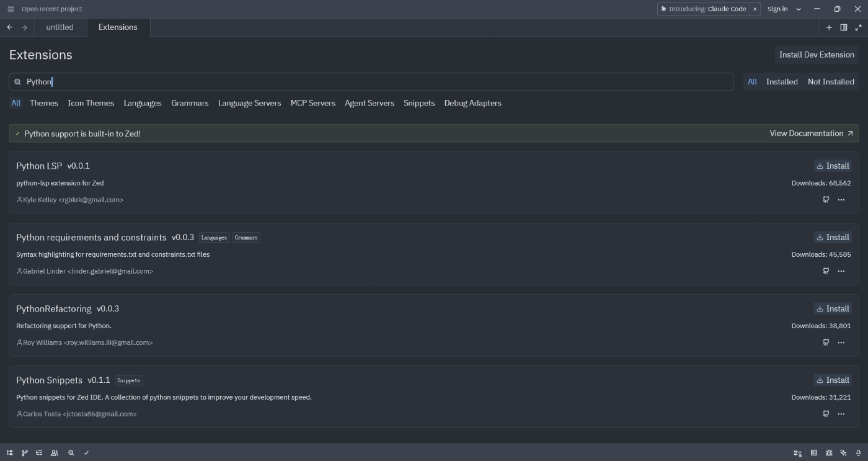Select the Grammars category filter
This screenshot has height=461, width=868.
190,103
